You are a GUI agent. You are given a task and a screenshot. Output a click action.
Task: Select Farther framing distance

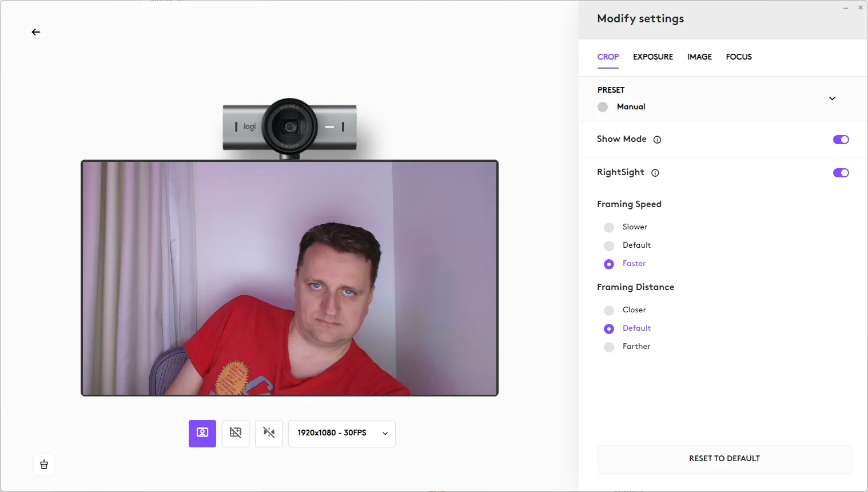(609, 347)
